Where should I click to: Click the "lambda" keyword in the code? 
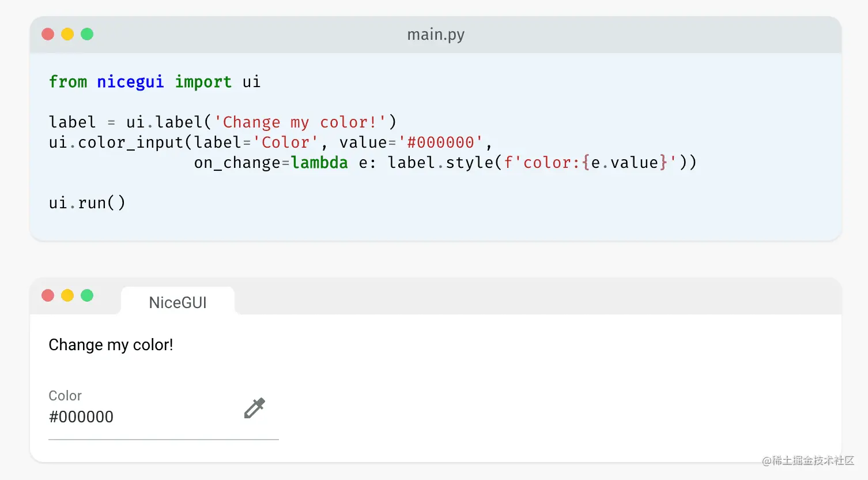[x=319, y=163]
